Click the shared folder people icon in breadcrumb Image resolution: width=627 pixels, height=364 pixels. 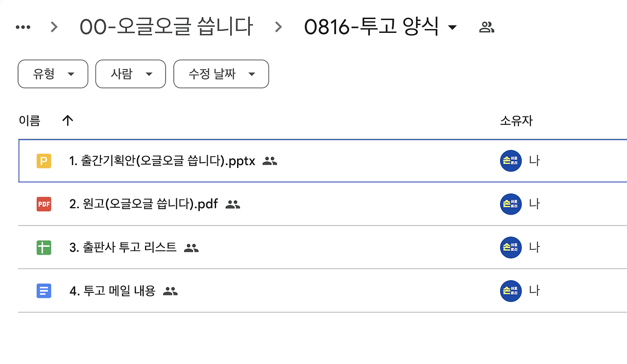click(x=486, y=27)
